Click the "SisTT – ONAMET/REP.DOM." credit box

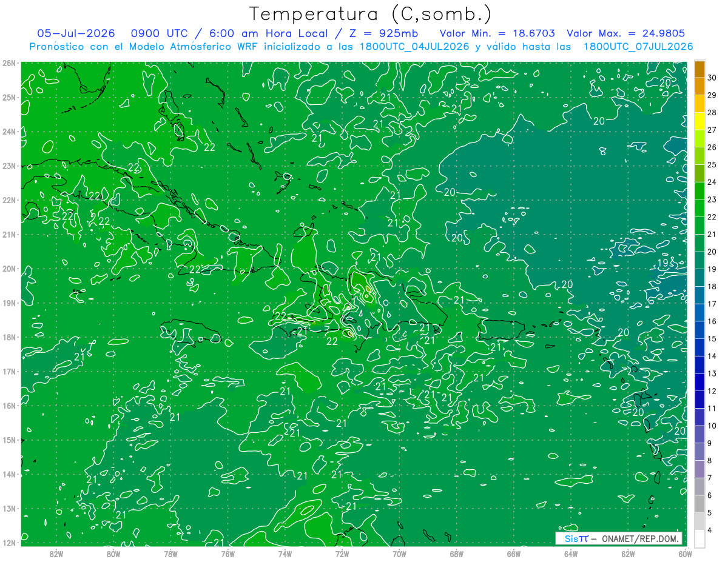click(619, 538)
